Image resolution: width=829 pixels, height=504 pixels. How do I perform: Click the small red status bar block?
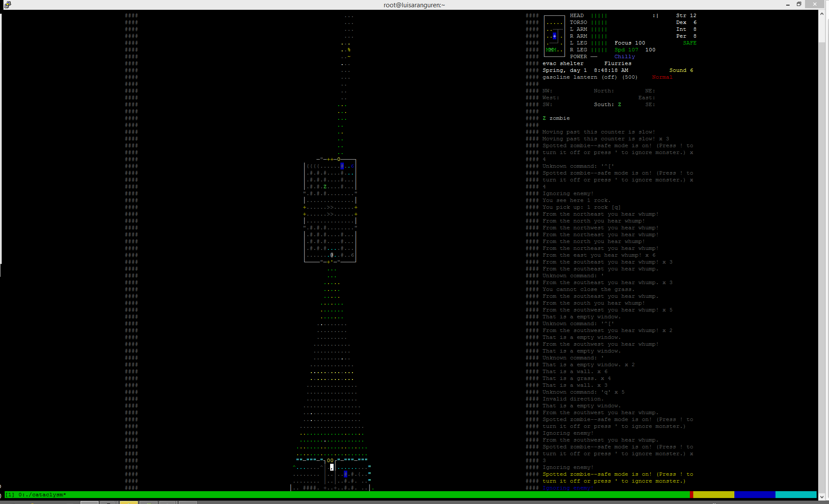pos(692,495)
